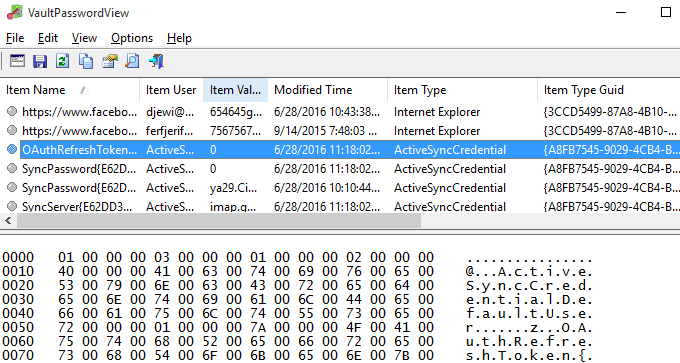Viewport: 680px width, 363px height.
Task: Copy selected items using the toolbar icon
Action: click(x=86, y=61)
